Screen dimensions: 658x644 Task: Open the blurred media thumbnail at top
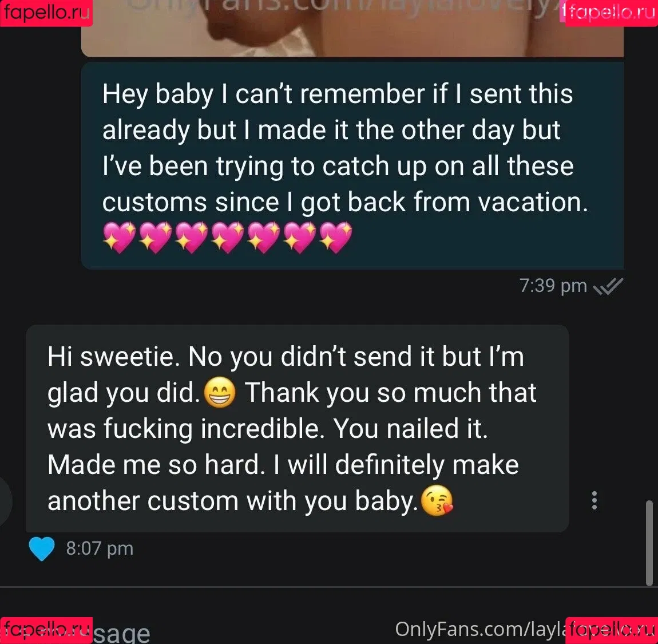coord(352,28)
